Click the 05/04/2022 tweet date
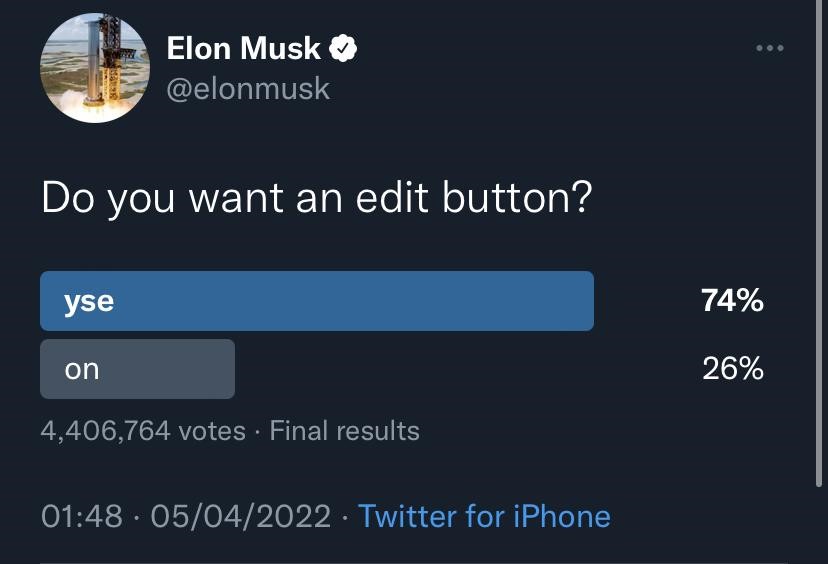Screen dimensions: 828x564 (x=241, y=516)
